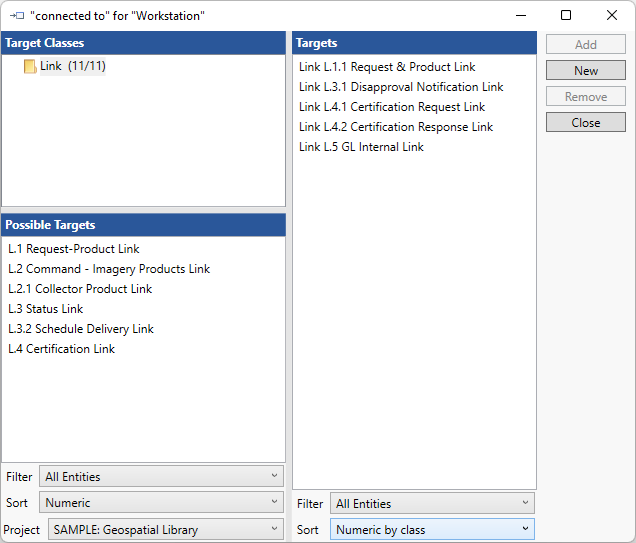Select L.3 Status Link in Possible Targets
The height and width of the screenshot is (543, 636).
(x=46, y=309)
